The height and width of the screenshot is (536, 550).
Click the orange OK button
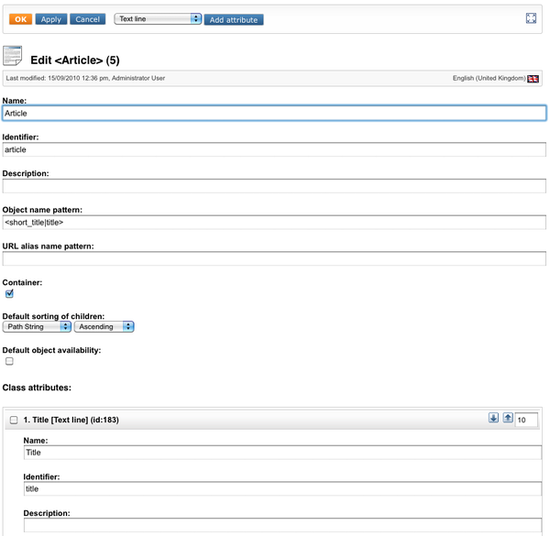(20, 19)
